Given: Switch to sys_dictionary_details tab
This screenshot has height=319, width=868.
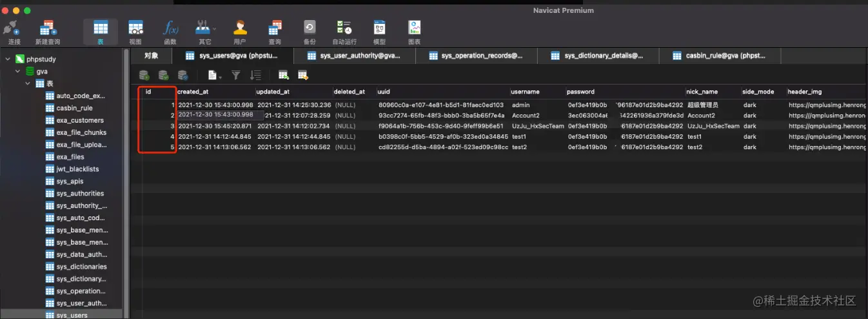Looking at the screenshot, I should click(x=597, y=56).
